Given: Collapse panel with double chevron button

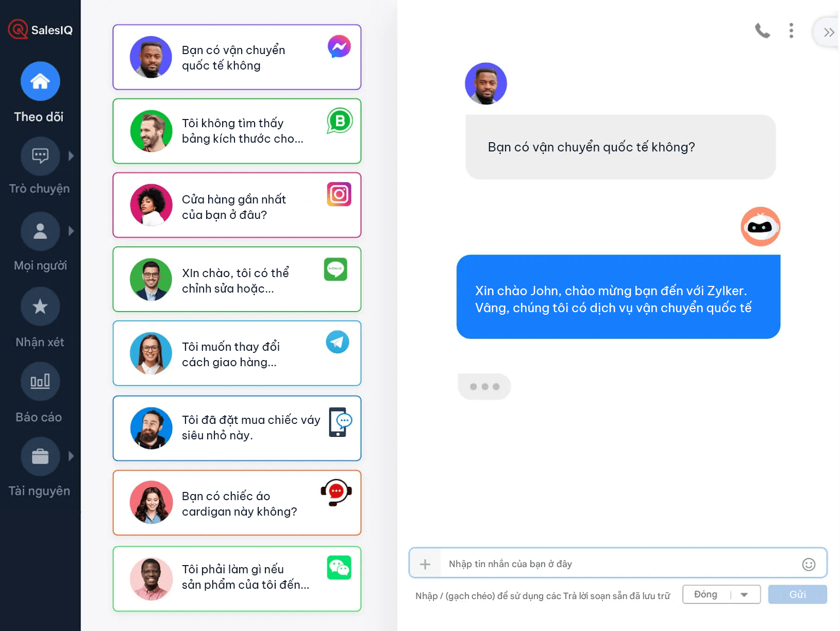Looking at the screenshot, I should click(x=828, y=32).
